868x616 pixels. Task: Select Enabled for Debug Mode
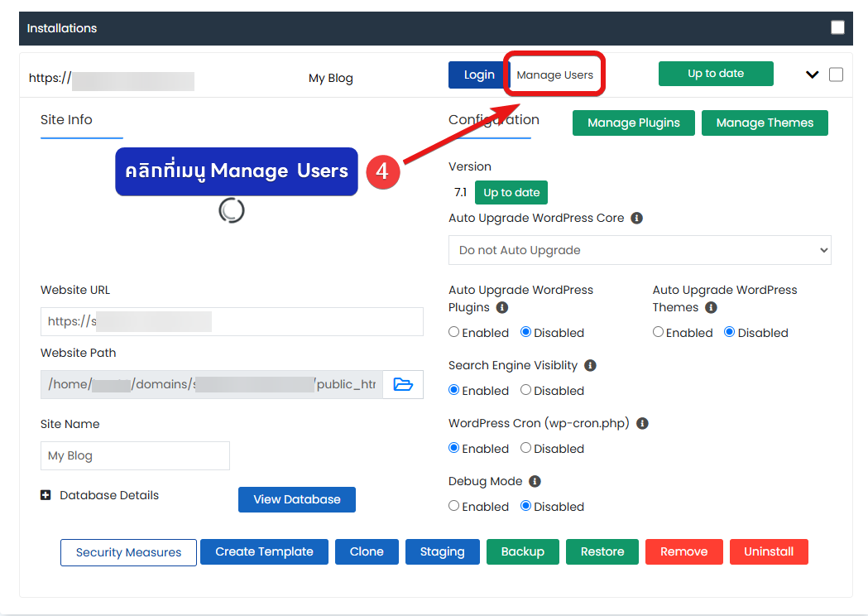tap(454, 506)
